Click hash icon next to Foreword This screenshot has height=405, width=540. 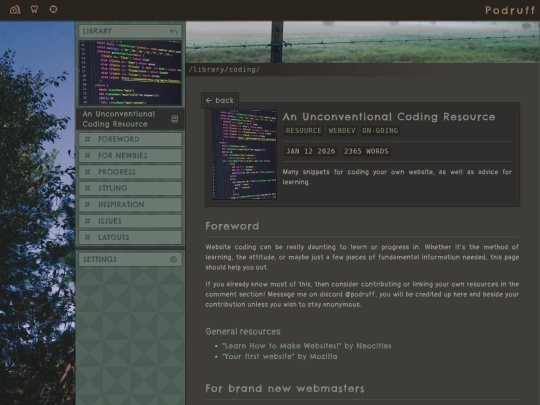point(87,139)
